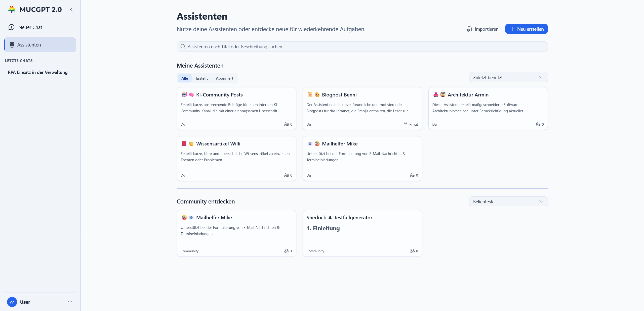This screenshot has width=644, height=311.
Task: Click the MUCGPT rainbow logo icon
Action: coord(12,9)
